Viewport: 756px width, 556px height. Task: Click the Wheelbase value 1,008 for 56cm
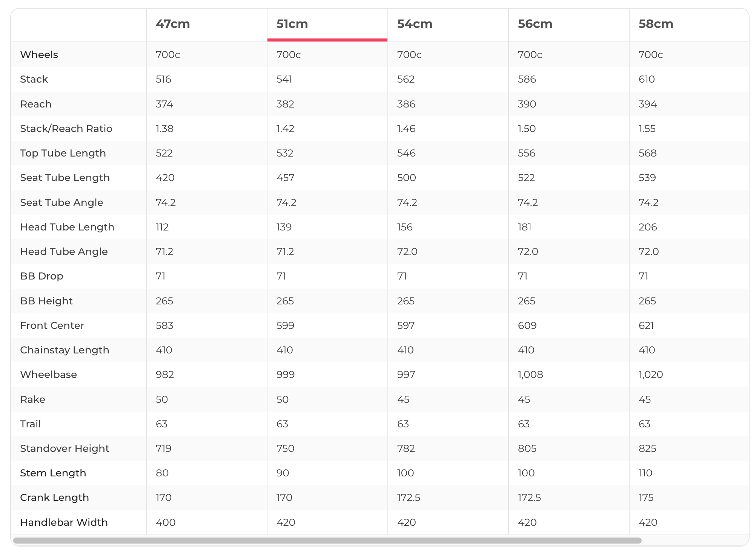click(530, 375)
